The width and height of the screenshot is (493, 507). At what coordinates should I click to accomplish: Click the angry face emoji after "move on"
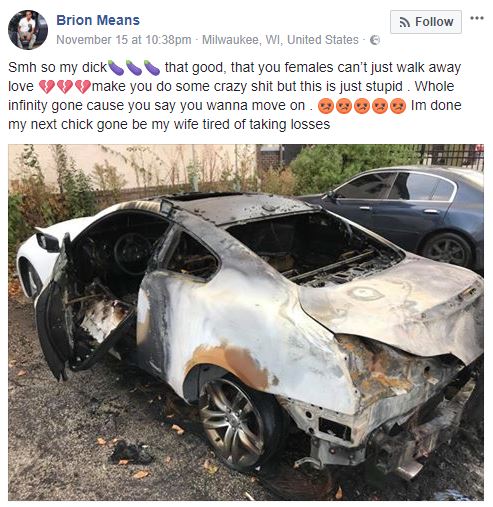tap(326, 106)
